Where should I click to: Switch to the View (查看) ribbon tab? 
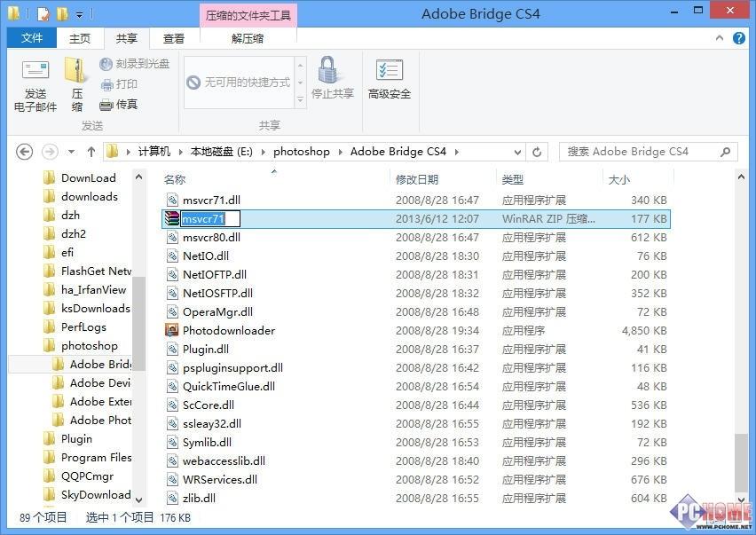point(174,38)
